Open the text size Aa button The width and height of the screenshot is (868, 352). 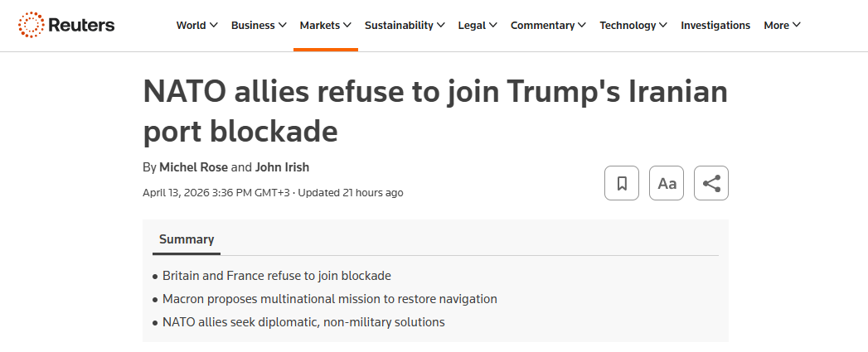pos(667,183)
